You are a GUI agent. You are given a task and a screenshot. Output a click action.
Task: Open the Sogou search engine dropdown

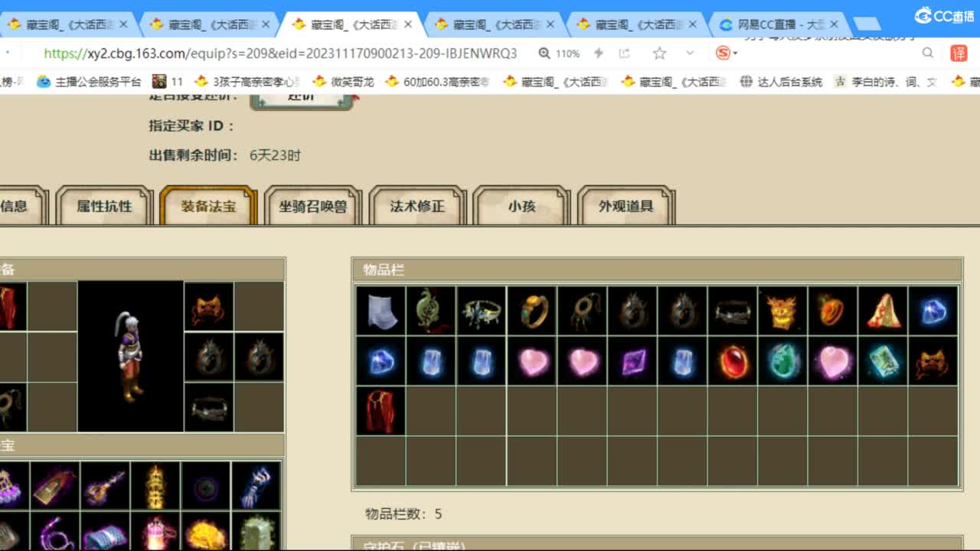pos(727,53)
